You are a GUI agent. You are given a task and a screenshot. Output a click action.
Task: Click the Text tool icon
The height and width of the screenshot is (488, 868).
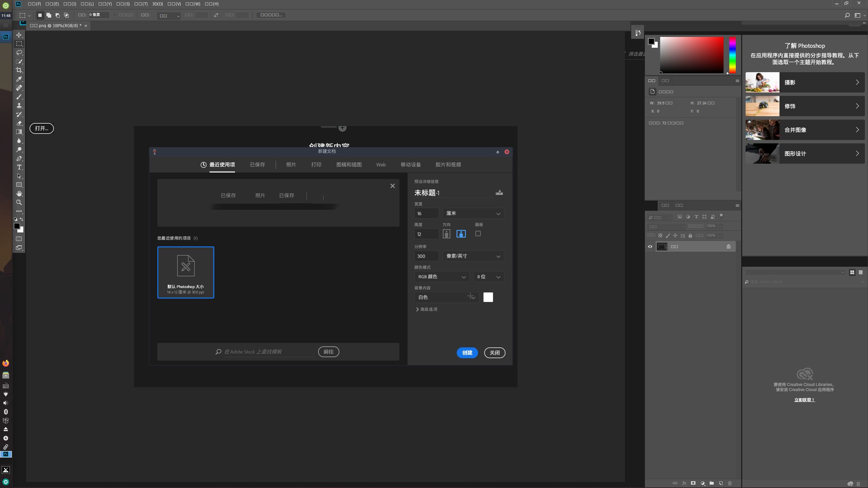coord(19,167)
